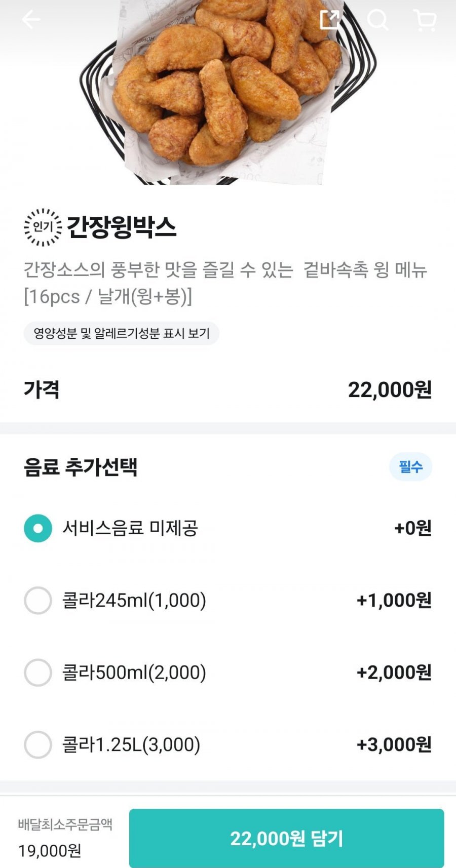Open the search magnifier icon
This screenshot has height=868, width=456.
point(377,20)
